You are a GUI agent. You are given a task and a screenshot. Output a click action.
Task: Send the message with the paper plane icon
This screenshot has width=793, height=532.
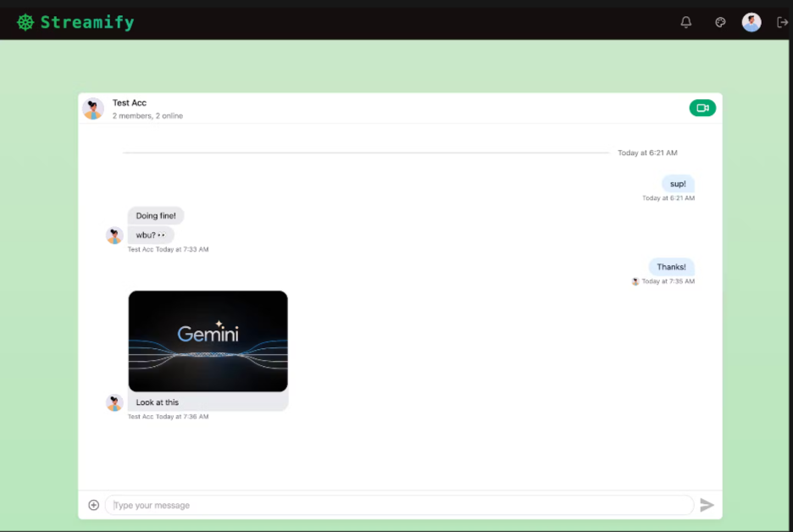tap(707, 504)
